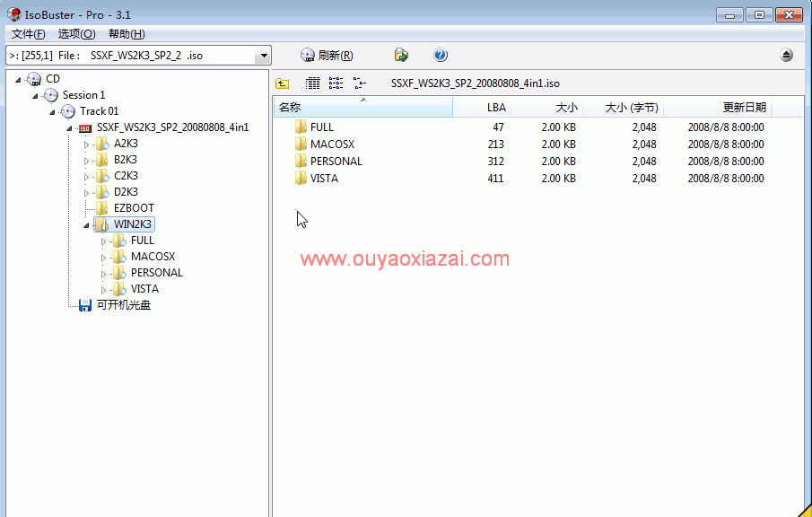Click the Session 1 label in tree
The image size is (812, 517).
tap(84, 95)
